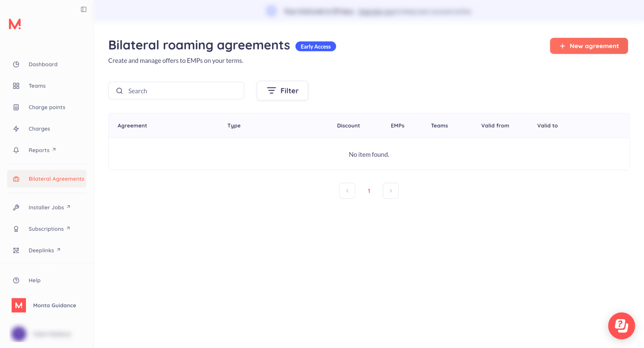This screenshot has width=644, height=348.
Task: Open the Help link
Action: 34,280
